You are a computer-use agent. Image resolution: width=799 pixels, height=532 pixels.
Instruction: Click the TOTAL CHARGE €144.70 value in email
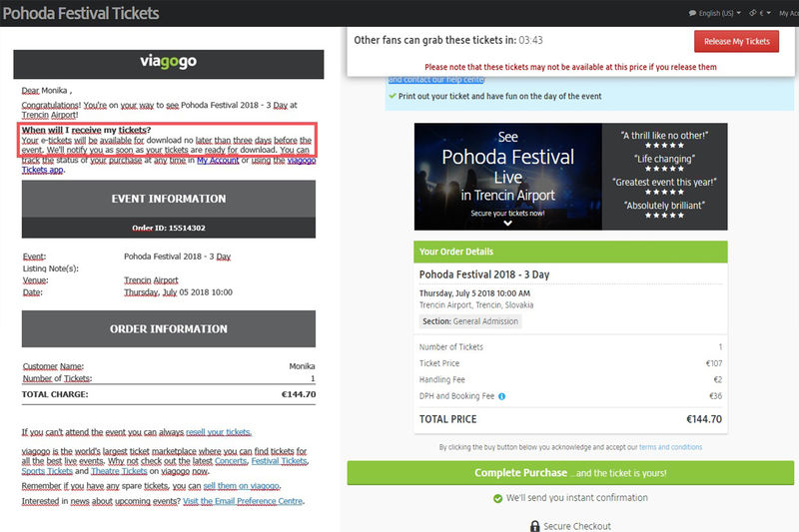click(x=299, y=394)
